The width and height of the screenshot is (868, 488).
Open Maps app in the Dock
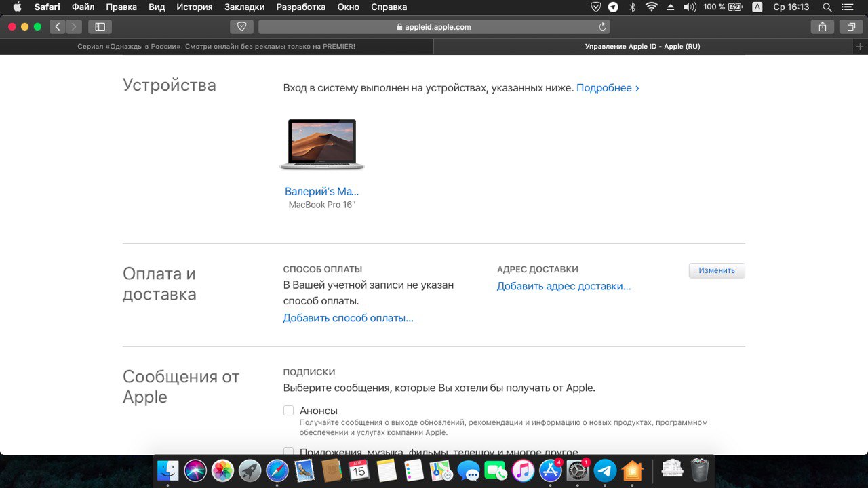(x=441, y=470)
